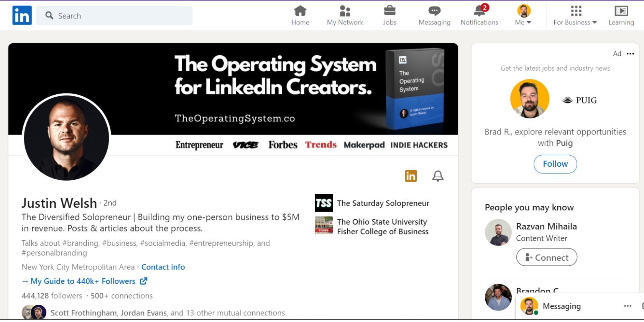
Task: Click Razvan Mihaila's profile picture
Action: tap(498, 233)
